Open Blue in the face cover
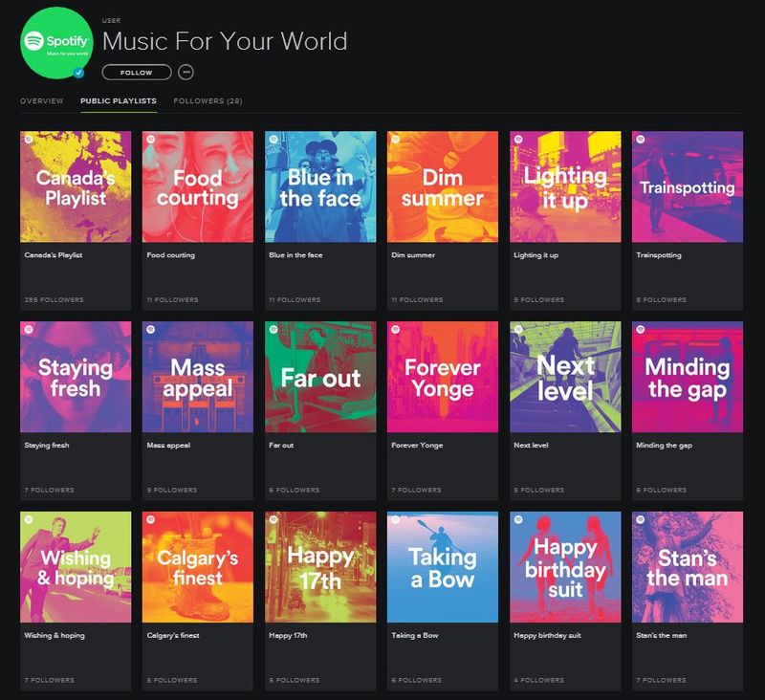765x700 pixels. pos(320,186)
